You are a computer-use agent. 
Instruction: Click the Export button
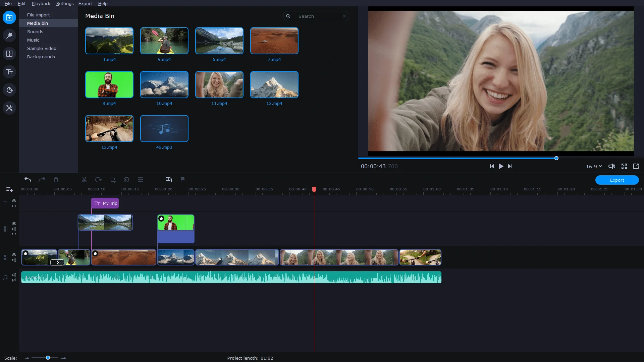pyautogui.click(x=618, y=180)
